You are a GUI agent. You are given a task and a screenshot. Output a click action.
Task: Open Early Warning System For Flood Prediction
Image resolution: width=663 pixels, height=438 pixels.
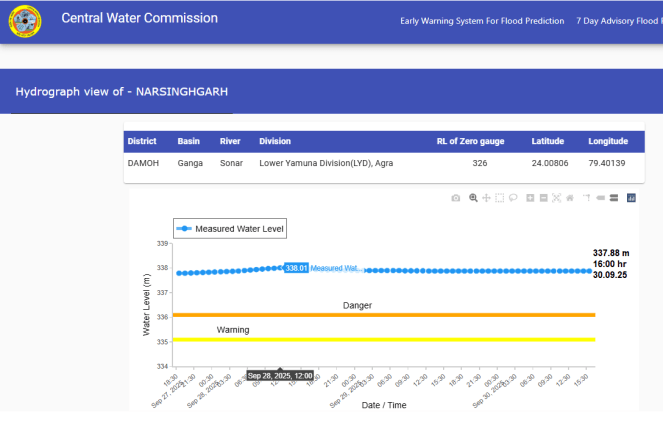coord(482,21)
